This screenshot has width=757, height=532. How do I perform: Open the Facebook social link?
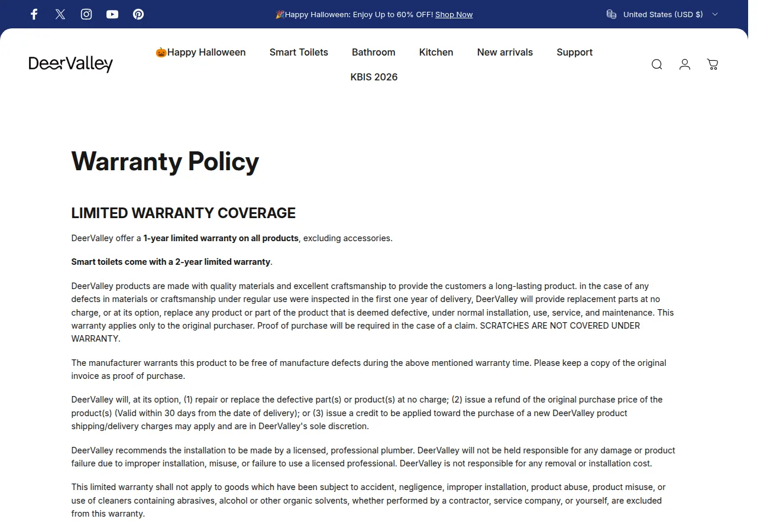[34, 14]
